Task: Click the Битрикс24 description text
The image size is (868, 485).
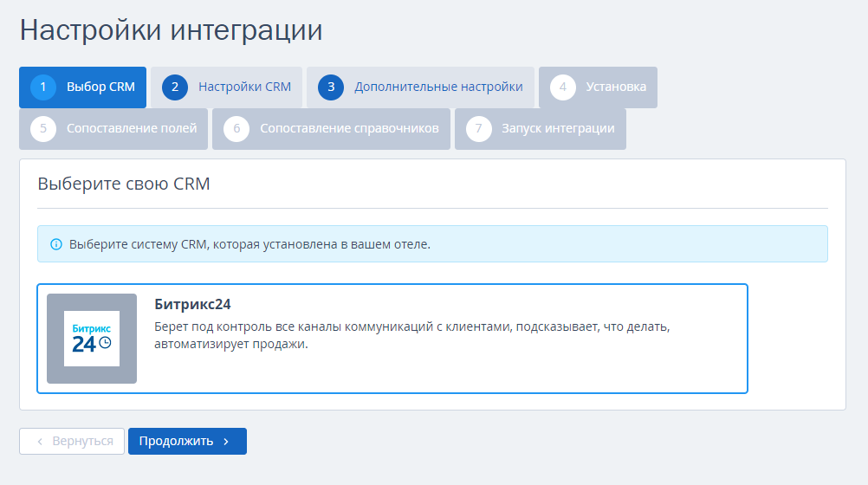Action: pos(411,335)
